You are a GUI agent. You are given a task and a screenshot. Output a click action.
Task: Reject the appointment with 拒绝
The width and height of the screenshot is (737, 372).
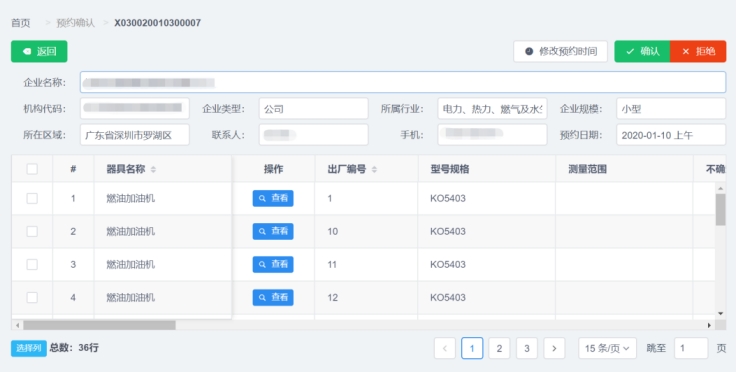[698, 51]
